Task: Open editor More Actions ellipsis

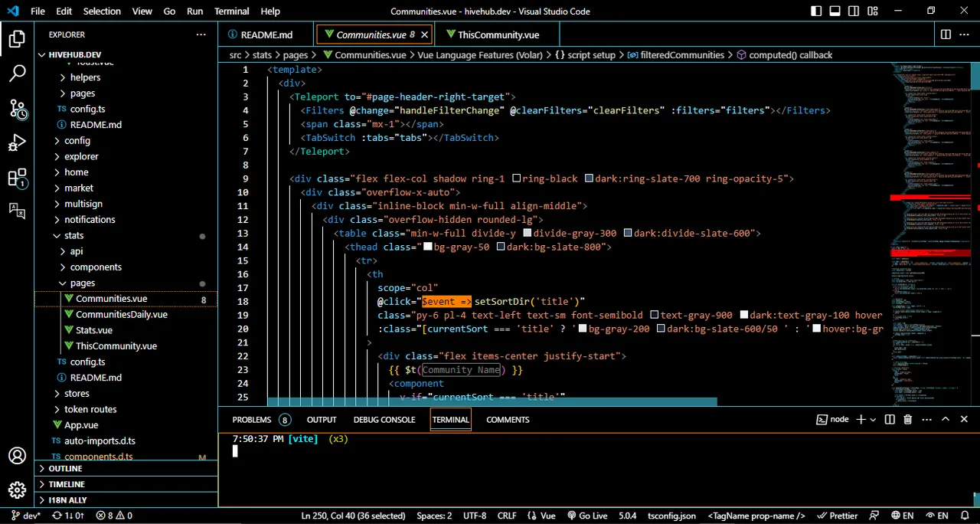Action: tap(964, 34)
